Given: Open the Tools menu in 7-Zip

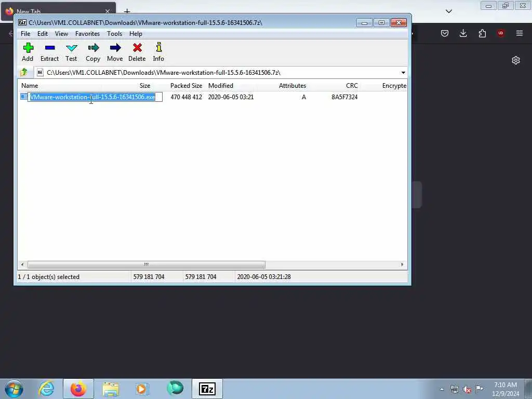Looking at the screenshot, I should coord(114,34).
